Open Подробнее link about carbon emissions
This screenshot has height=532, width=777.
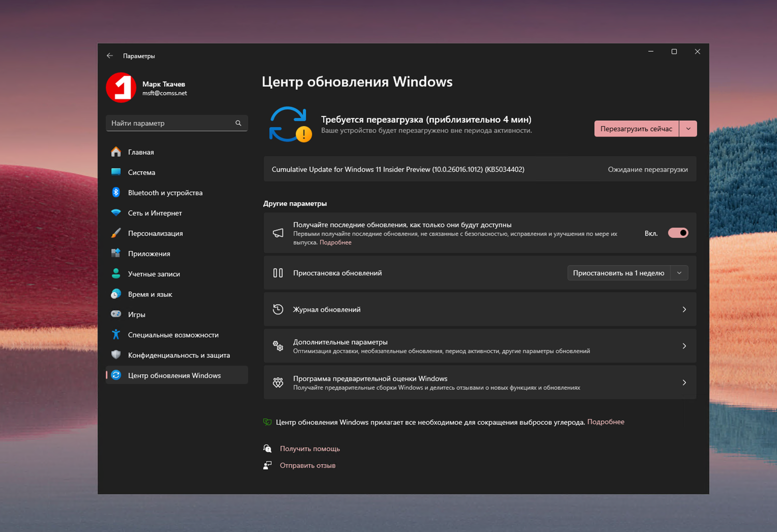pyautogui.click(x=606, y=422)
